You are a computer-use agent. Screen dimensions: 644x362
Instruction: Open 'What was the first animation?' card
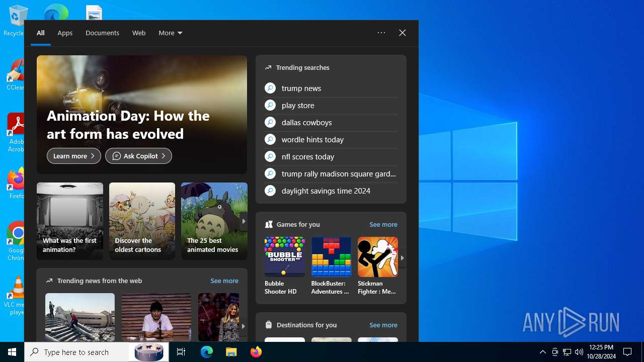(x=70, y=221)
